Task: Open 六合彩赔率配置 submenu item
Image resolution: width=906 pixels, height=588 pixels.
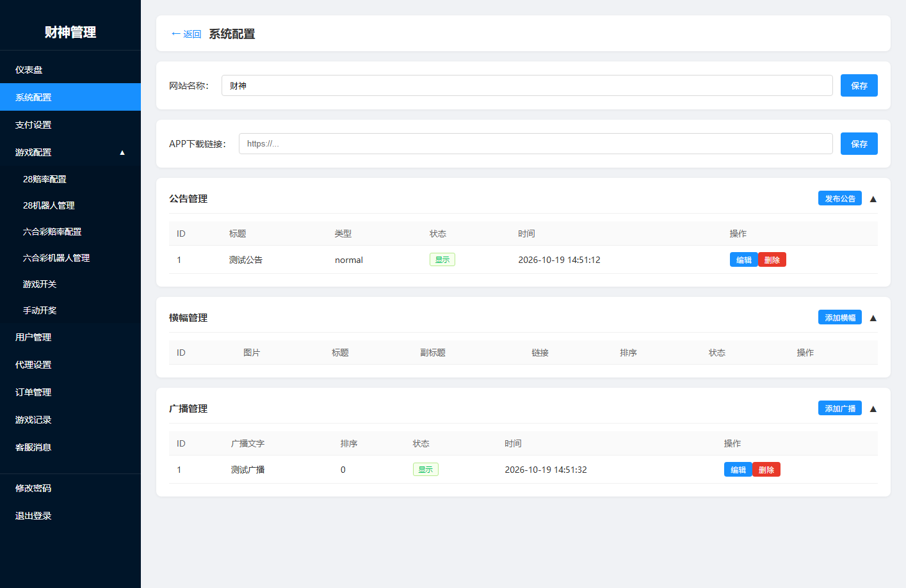Action: (x=70, y=232)
